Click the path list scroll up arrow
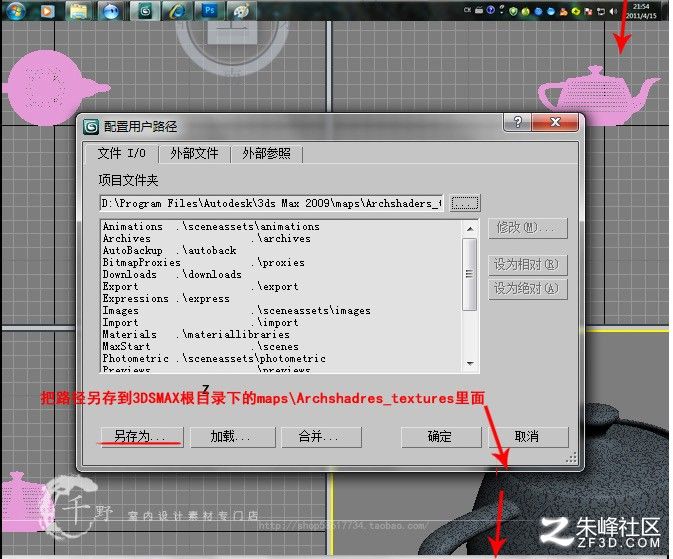Screen dimensions: 673x559 point(470,229)
